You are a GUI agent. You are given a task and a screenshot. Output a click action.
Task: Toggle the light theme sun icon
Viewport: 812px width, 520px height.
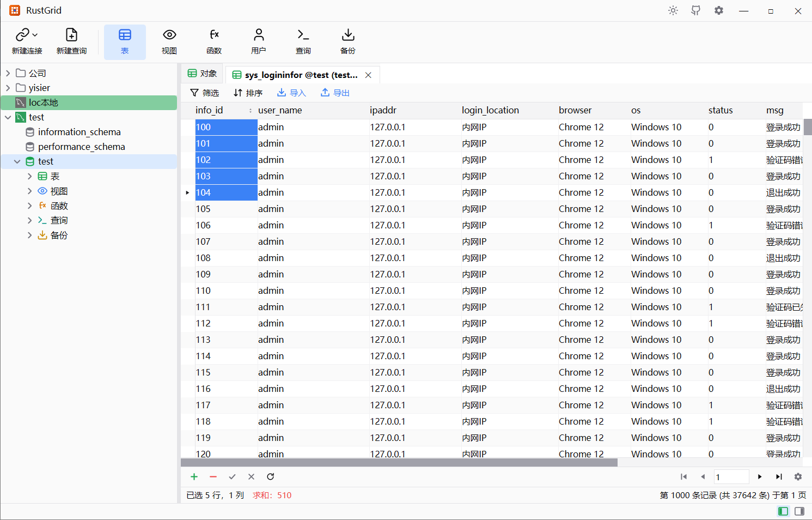tap(673, 10)
